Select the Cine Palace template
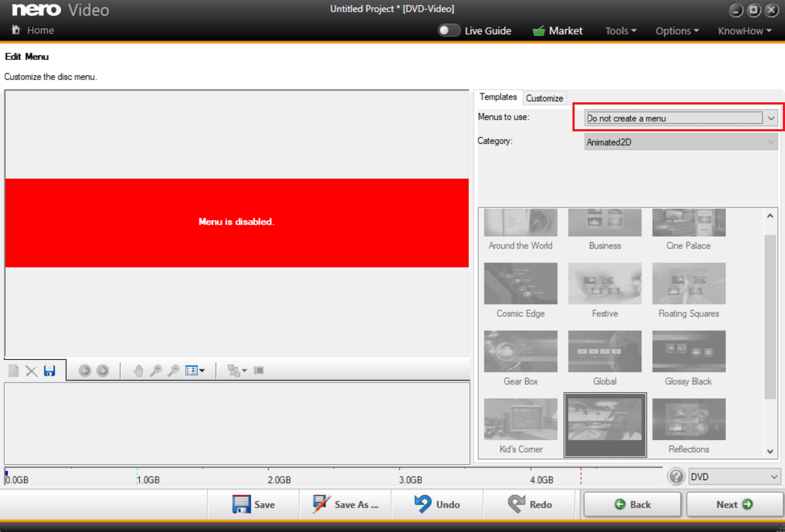Viewport: 785px width, 532px height. [x=688, y=230]
